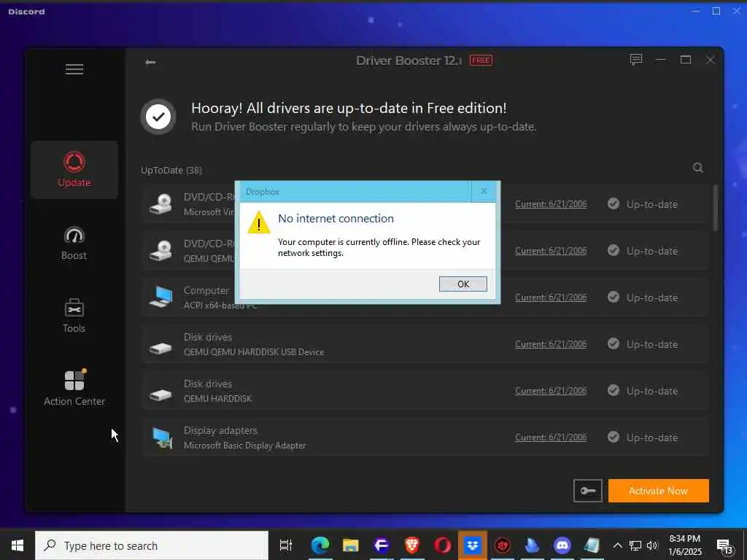Open Task View on taskbar

coord(286,545)
